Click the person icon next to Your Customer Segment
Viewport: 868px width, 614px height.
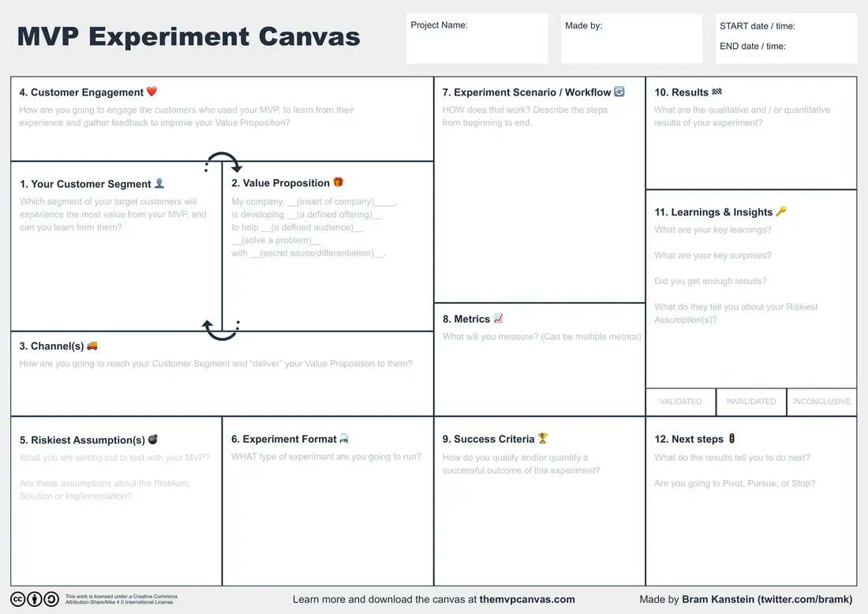click(x=159, y=183)
